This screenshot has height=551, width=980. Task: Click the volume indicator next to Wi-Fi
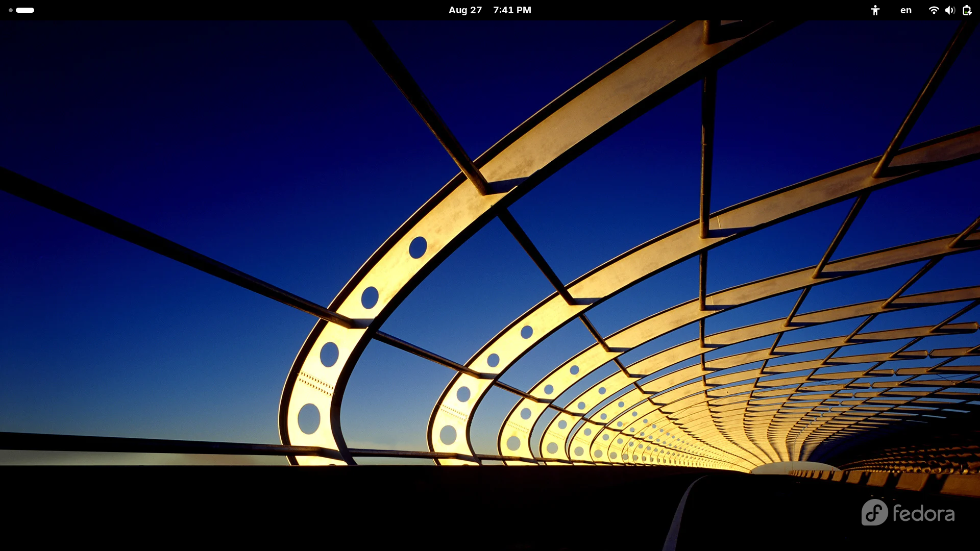click(x=950, y=10)
